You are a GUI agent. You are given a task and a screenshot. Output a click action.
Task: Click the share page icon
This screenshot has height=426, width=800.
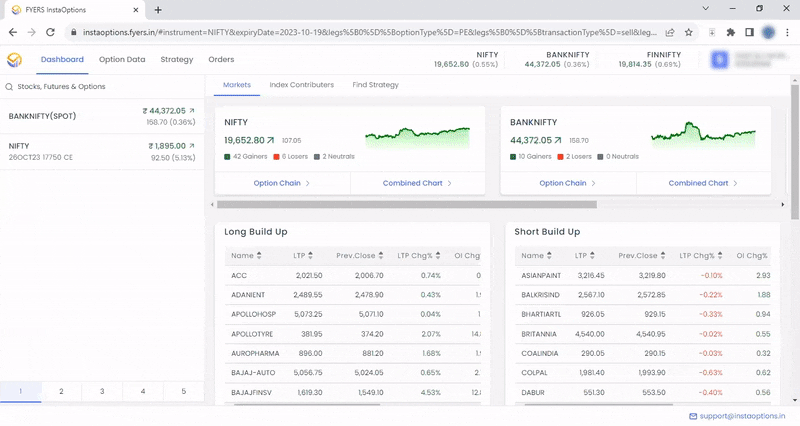tap(670, 32)
